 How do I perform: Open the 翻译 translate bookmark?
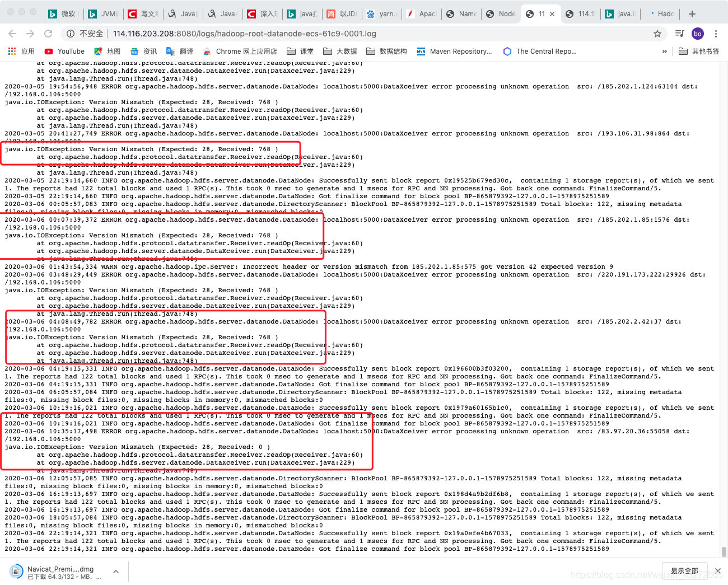pyautogui.click(x=180, y=51)
